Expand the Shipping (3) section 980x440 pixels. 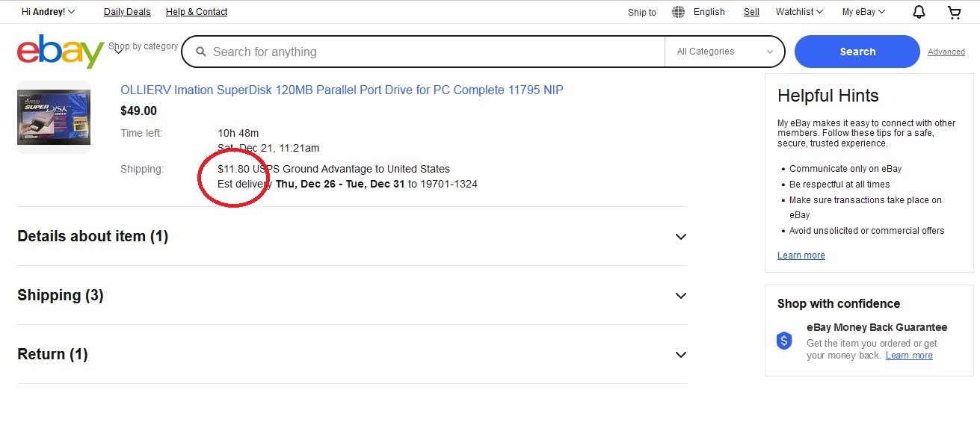(x=680, y=296)
